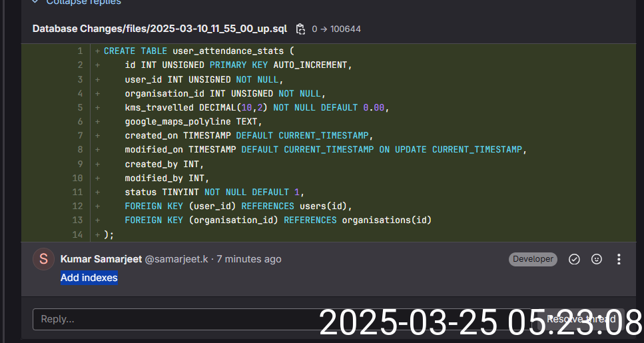Open Kumar Samarjeet's profile name link
644x343 pixels.
click(101, 259)
